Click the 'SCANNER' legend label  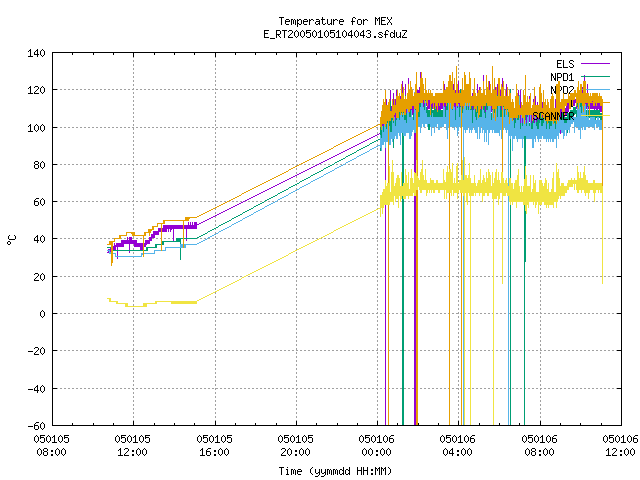(x=553, y=116)
